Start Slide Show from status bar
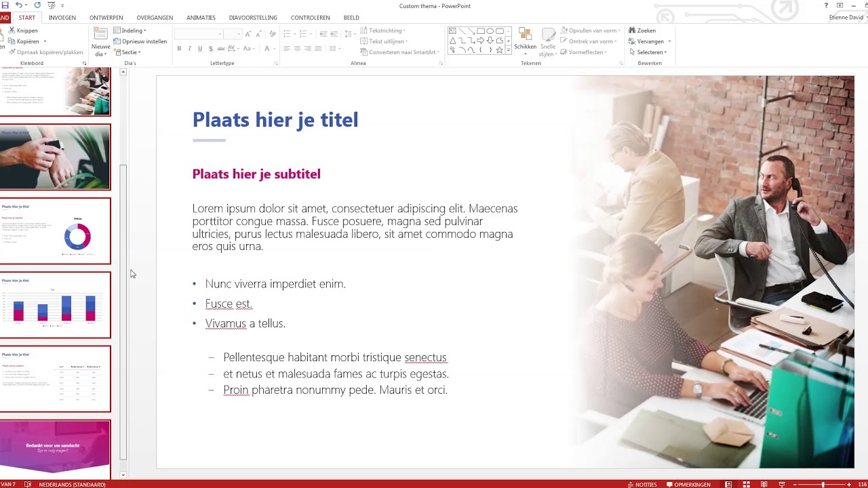 781,484
